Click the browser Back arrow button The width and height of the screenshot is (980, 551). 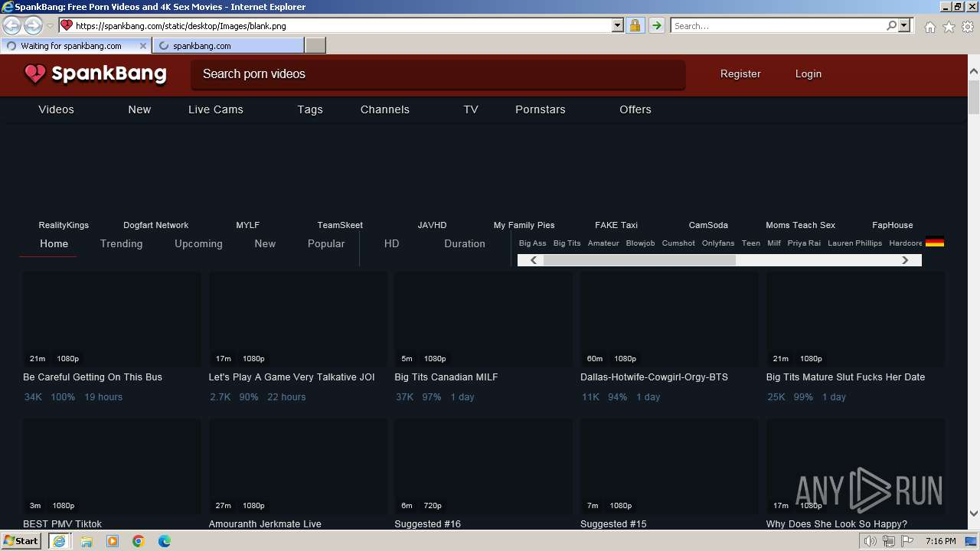pos(12,25)
